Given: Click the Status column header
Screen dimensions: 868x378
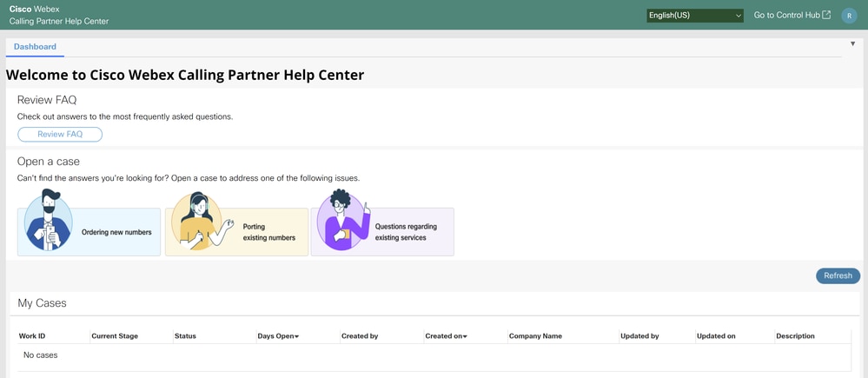Looking at the screenshot, I should point(185,336).
